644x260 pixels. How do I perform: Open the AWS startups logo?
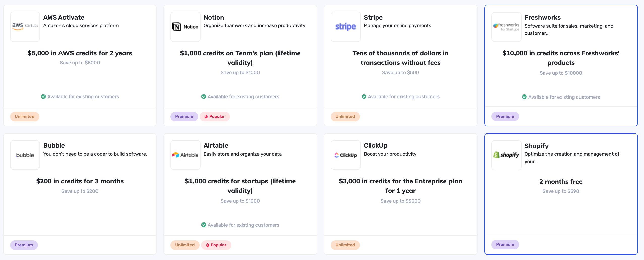pos(25,27)
